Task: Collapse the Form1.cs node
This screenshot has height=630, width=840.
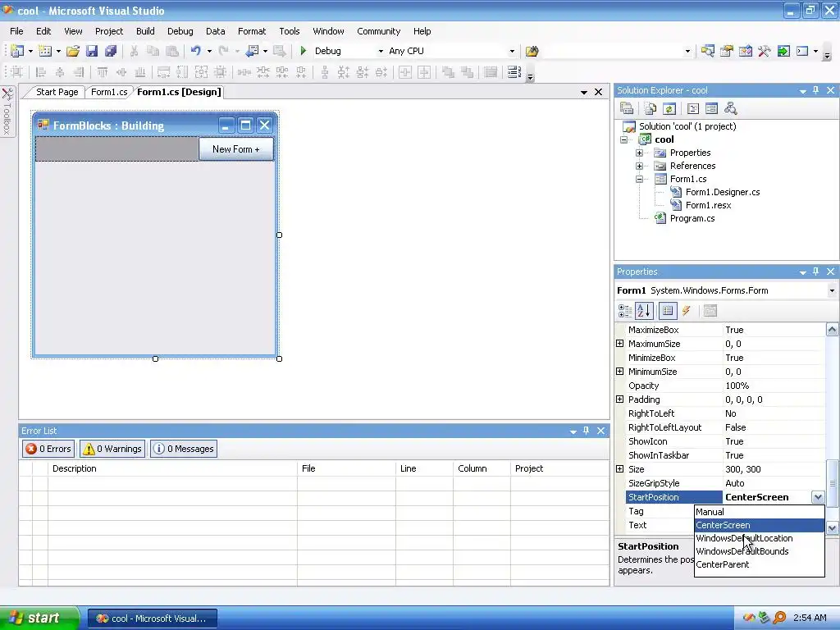Action: pos(639,179)
